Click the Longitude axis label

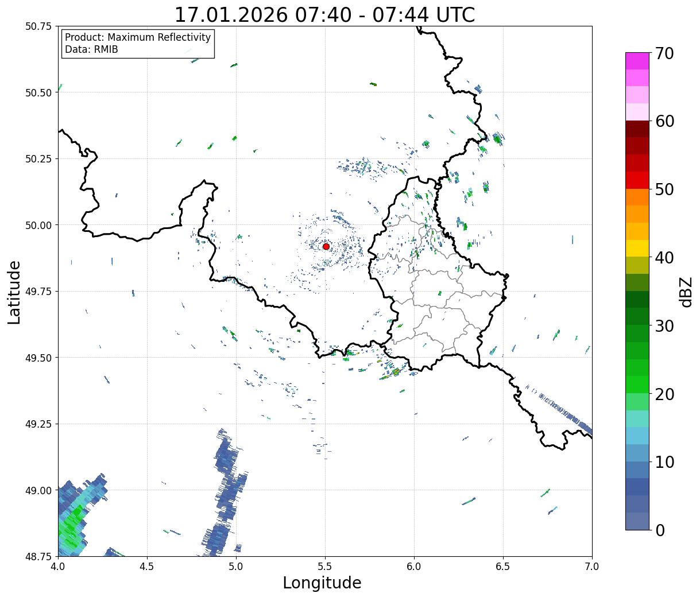point(322,583)
